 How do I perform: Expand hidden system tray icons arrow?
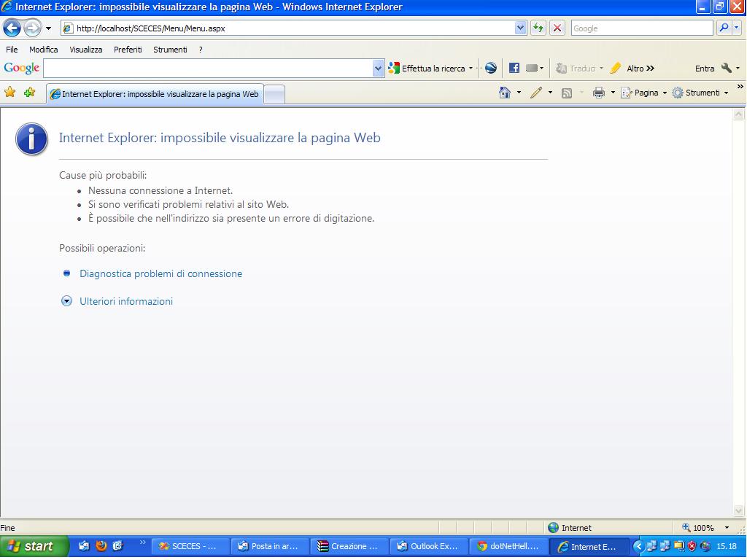(x=639, y=546)
